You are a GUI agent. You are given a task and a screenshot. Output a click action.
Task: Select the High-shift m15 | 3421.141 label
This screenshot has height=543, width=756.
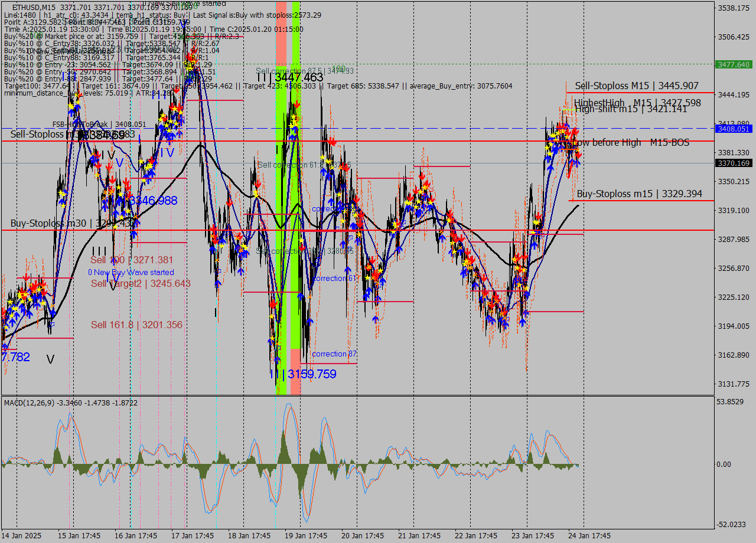(631, 109)
